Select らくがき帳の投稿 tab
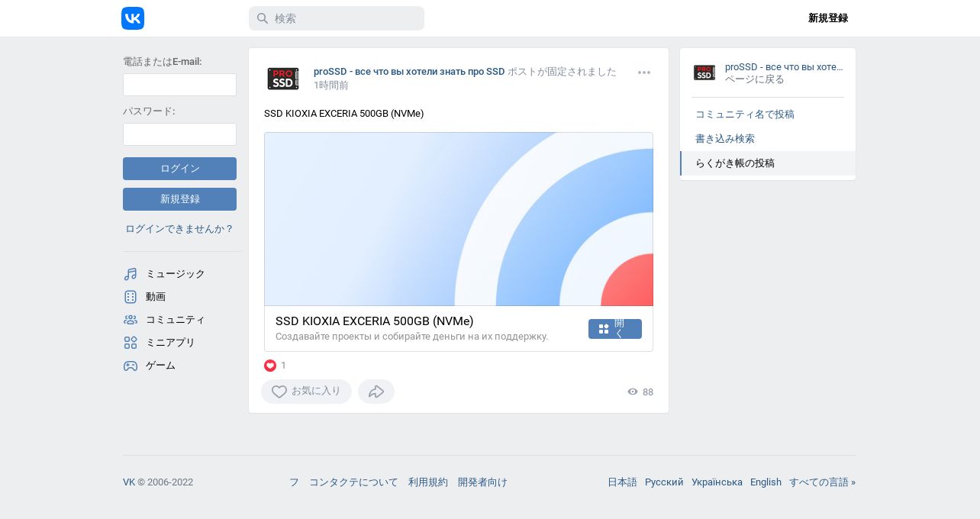The image size is (980, 519). coord(768,163)
